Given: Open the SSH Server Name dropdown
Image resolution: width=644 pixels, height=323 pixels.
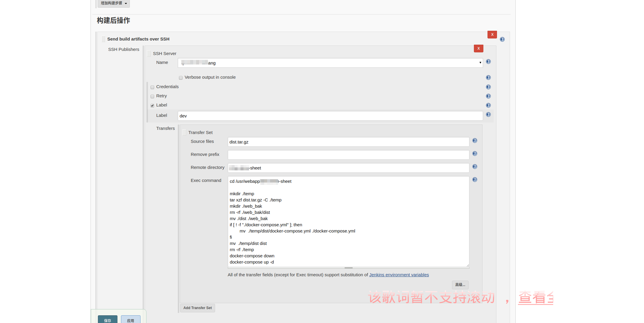Looking at the screenshot, I should pyautogui.click(x=330, y=63).
